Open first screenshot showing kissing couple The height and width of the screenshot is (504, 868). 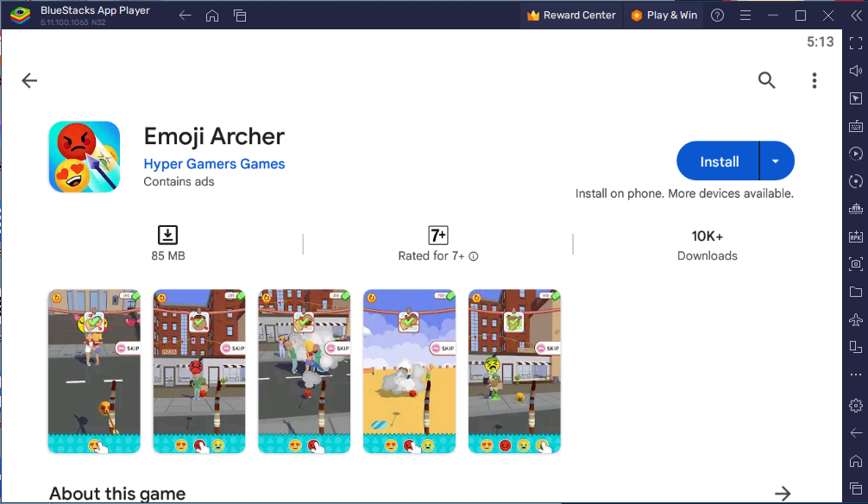pyautogui.click(x=94, y=371)
